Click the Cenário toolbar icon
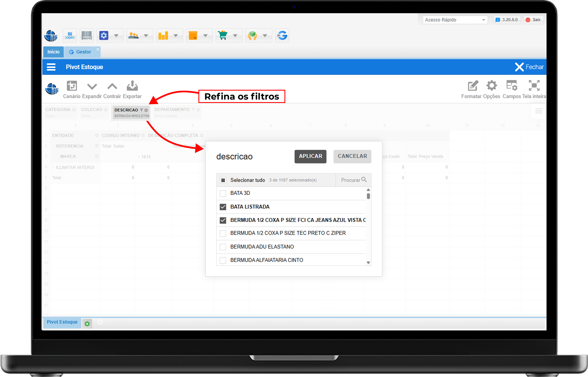588x377 pixels. tap(72, 86)
